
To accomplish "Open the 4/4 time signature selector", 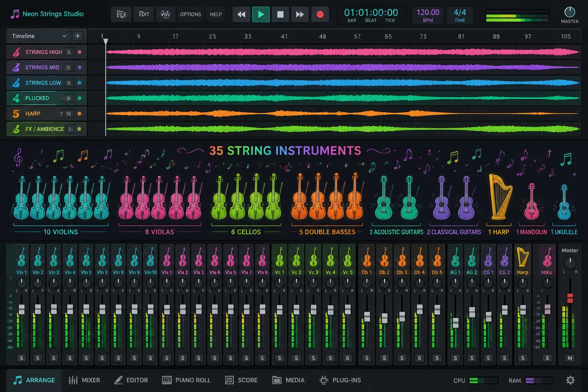I will click(x=460, y=15).
